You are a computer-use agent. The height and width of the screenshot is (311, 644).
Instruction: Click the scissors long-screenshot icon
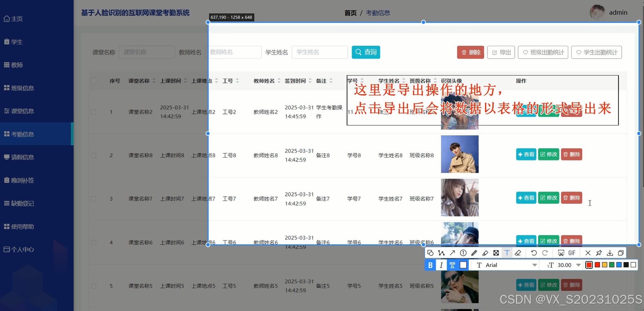561,253
